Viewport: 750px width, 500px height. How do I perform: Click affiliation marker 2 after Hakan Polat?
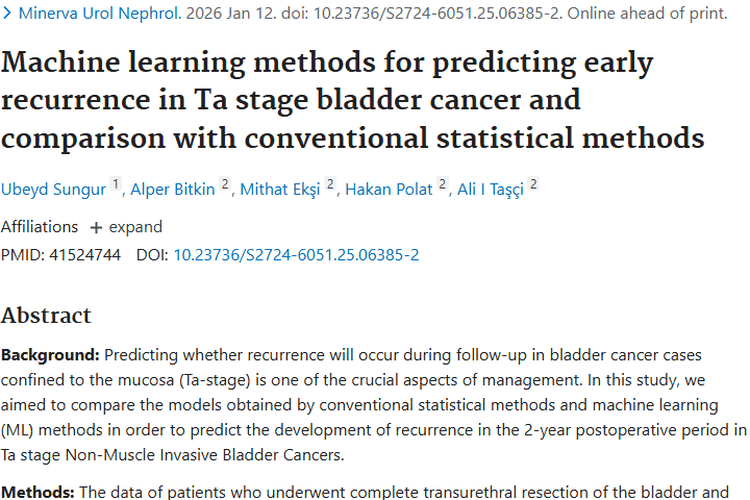[x=442, y=184]
